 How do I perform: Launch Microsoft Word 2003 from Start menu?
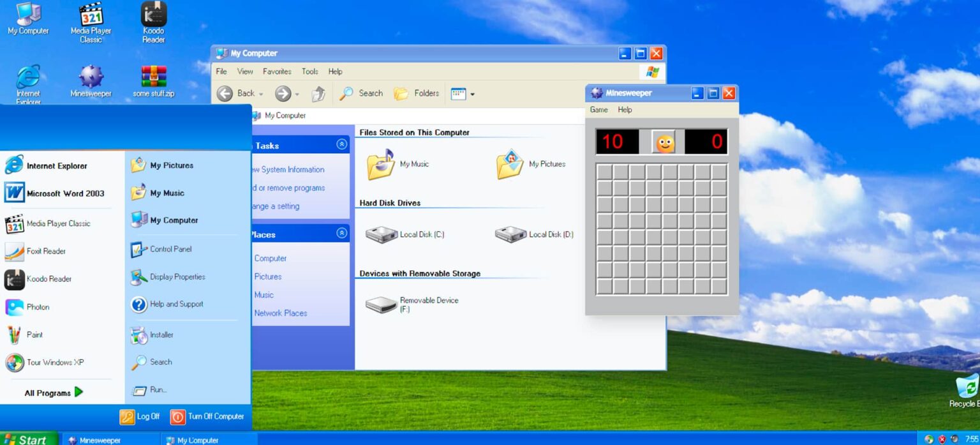63,193
